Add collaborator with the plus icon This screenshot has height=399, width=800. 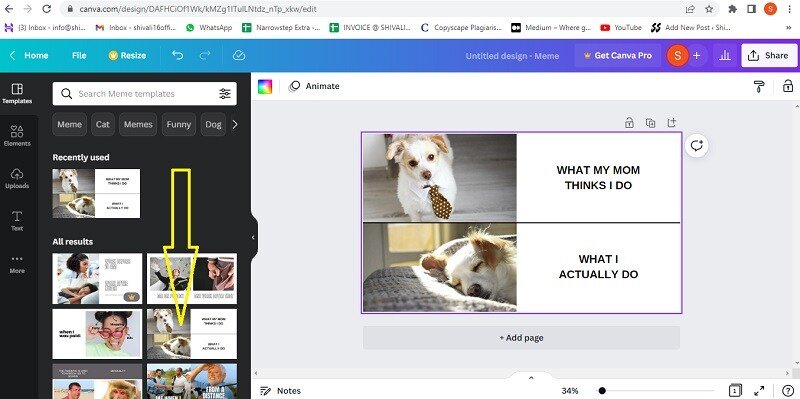[697, 56]
